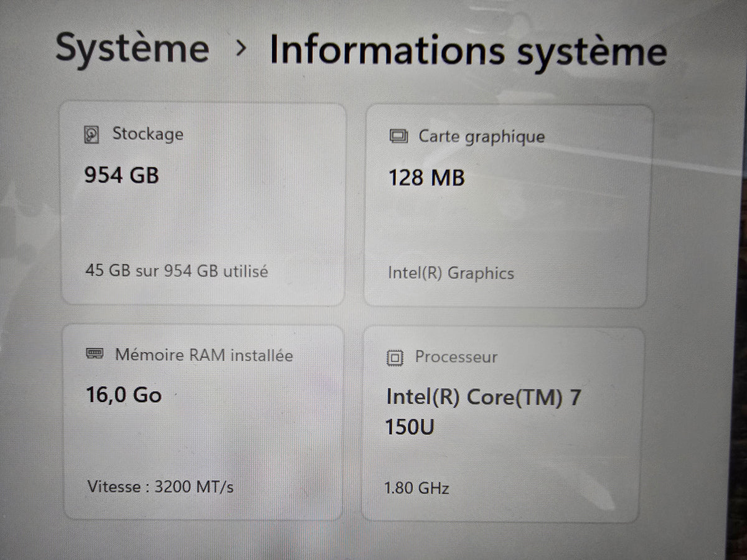
Task: Select the 1.80 GHz clock speed text
Action: coord(417,488)
